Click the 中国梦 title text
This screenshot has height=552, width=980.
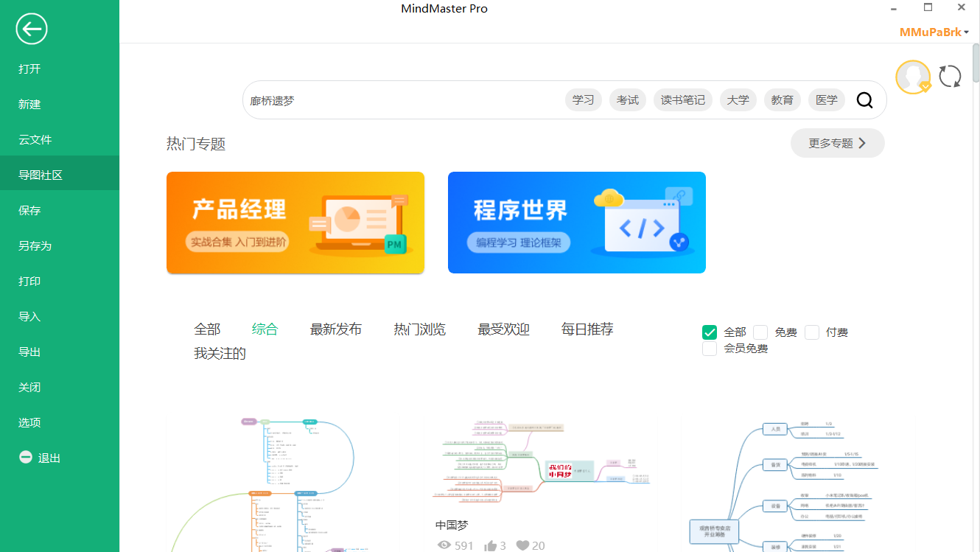pos(452,525)
